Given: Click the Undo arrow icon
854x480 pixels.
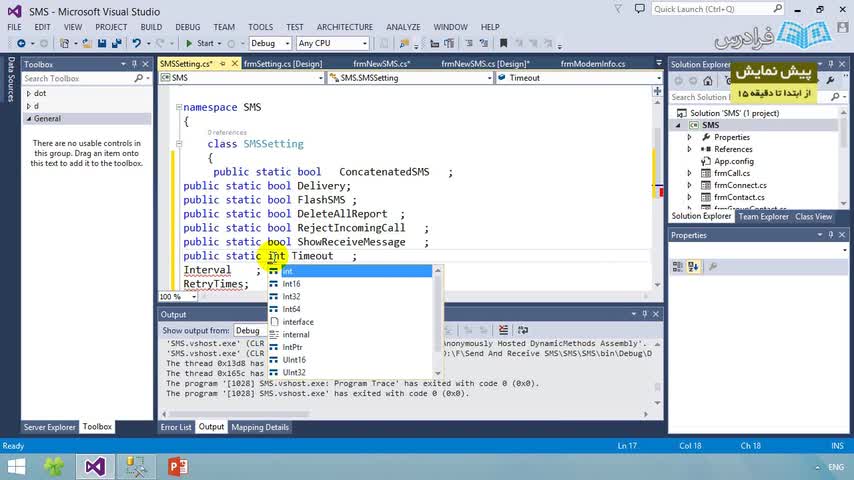Looking at the screenshot, I should (136, 43).
